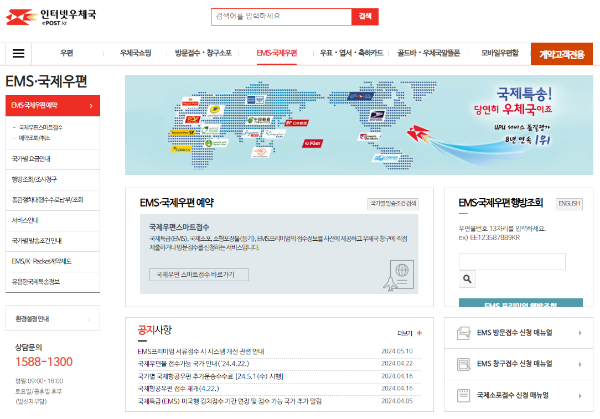600x419 pixels.
Task: Focus the 13-digit tracking number field
Action: 512,261
